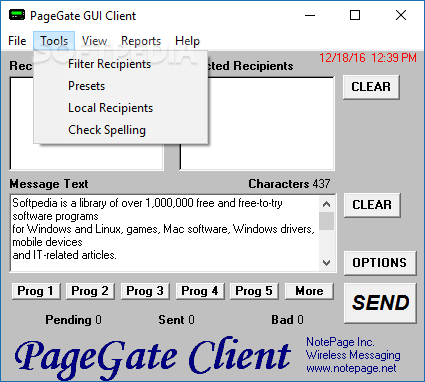This screenshot has width=425, height=382.
Task: Minimize the PageGate GUI Client window
Action: [x=310, y=15]
